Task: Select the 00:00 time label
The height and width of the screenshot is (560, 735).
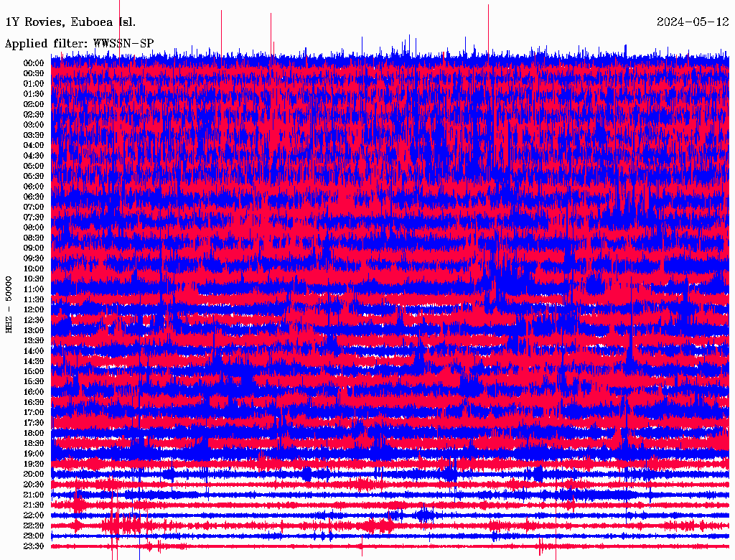Action: (34, 63)
